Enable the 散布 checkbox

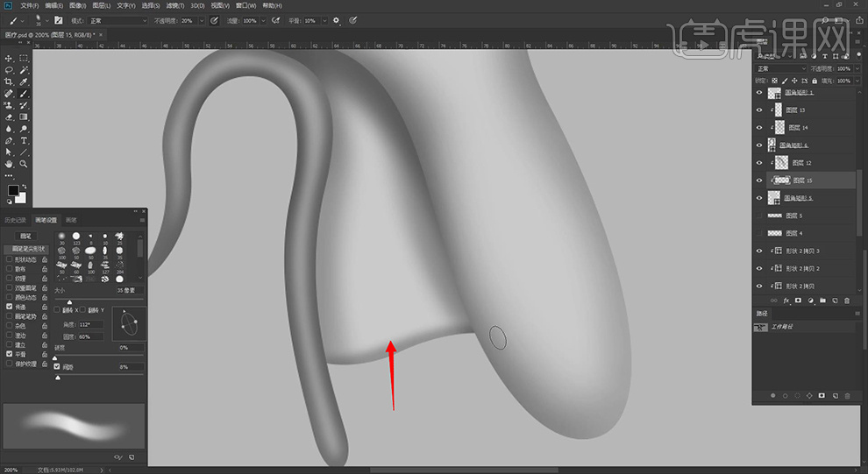[x=9, y=268]
